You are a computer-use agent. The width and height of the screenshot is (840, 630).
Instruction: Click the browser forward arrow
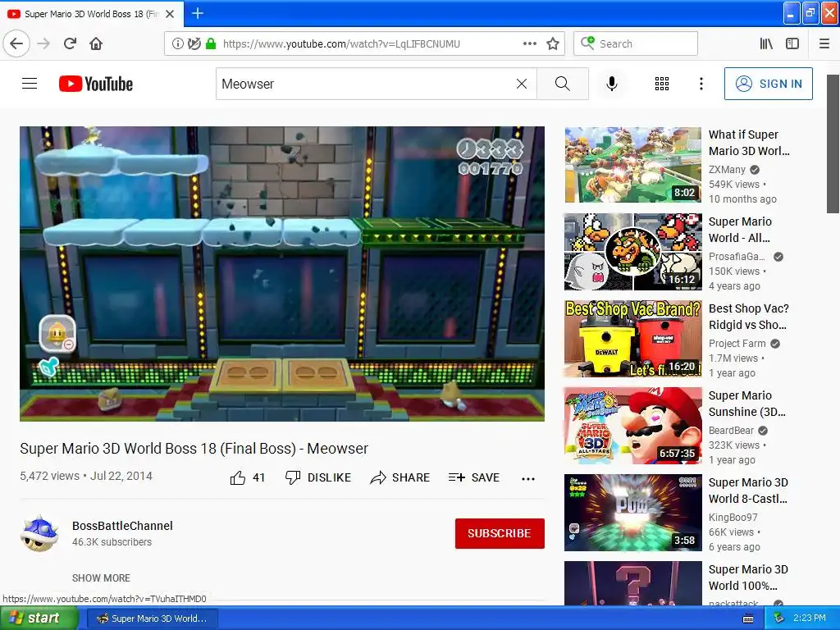[43, 43]
